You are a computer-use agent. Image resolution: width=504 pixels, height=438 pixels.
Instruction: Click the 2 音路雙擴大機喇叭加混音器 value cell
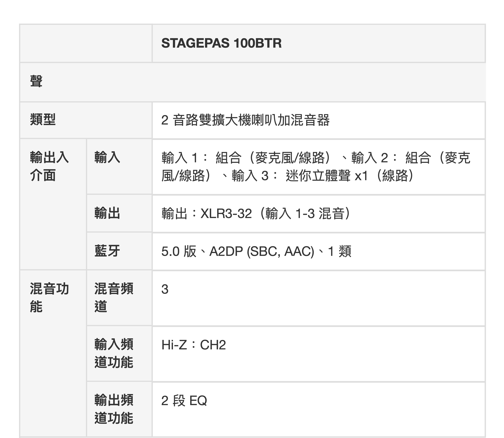(x=245, y=120)
